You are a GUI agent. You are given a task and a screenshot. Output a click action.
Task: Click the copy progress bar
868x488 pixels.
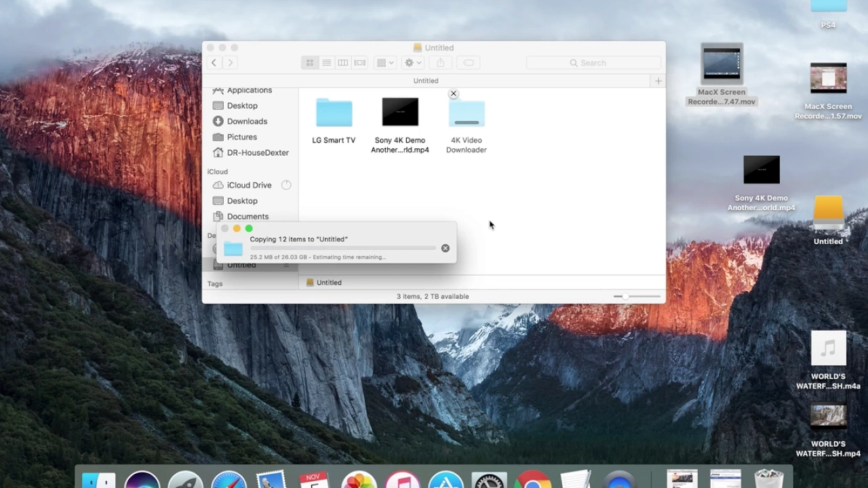(342, 248)
